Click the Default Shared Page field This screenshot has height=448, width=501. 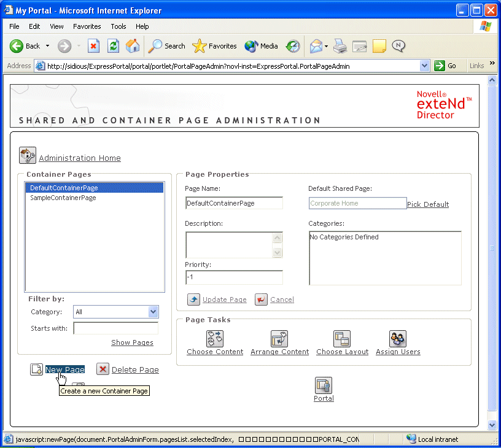click(x=357, y=203)
